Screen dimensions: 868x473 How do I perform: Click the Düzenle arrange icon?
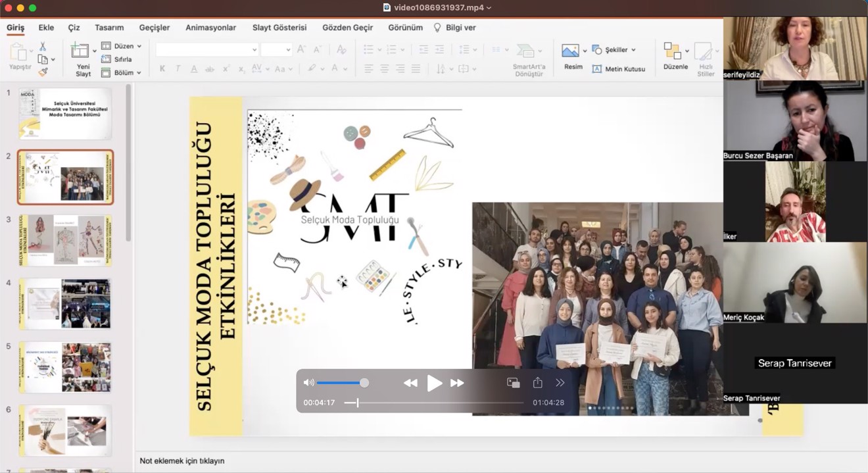(x=672, y=51)
